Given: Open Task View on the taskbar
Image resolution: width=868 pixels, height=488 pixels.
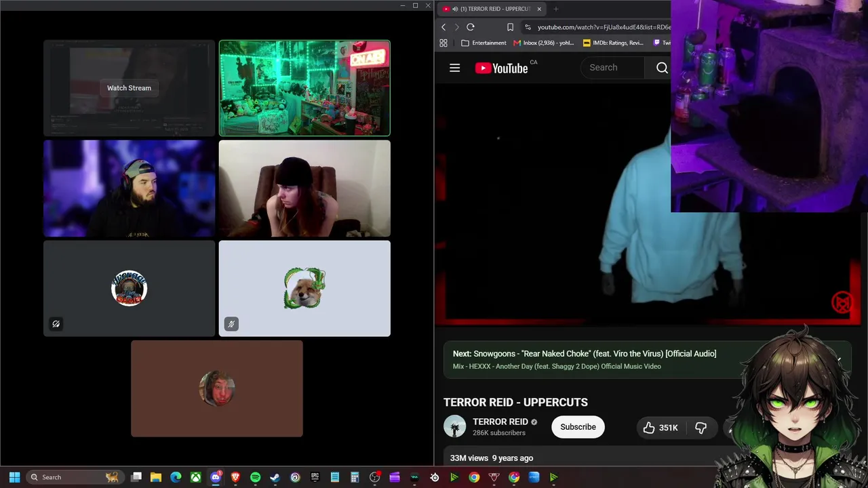Looking at the screenshot, I should [136, 477].
